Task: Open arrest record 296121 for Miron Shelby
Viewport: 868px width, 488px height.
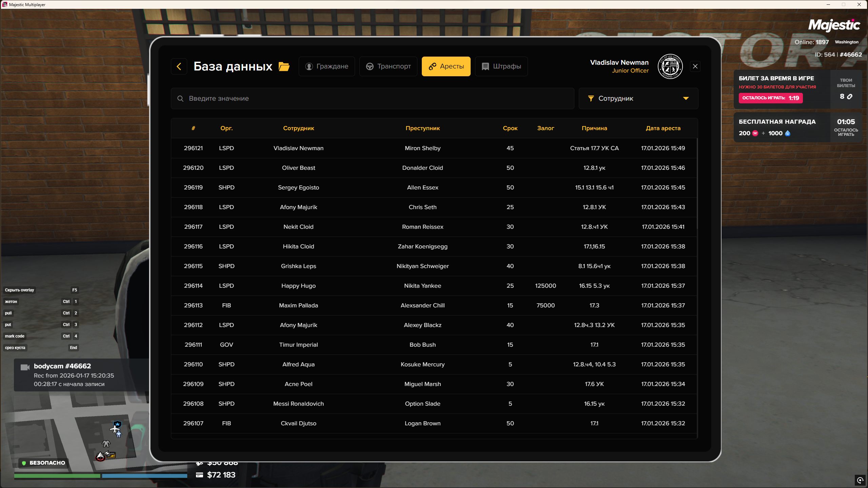Action: 422,148
